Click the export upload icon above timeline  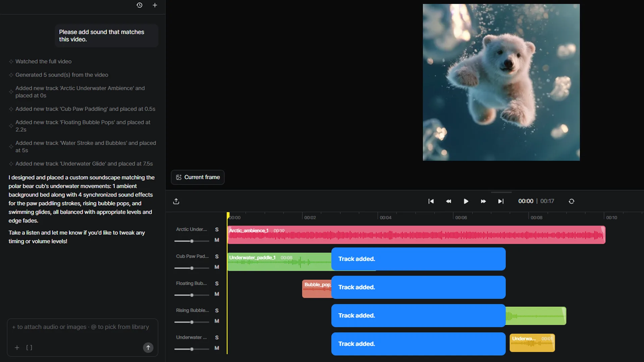click(x=176, y=201)
